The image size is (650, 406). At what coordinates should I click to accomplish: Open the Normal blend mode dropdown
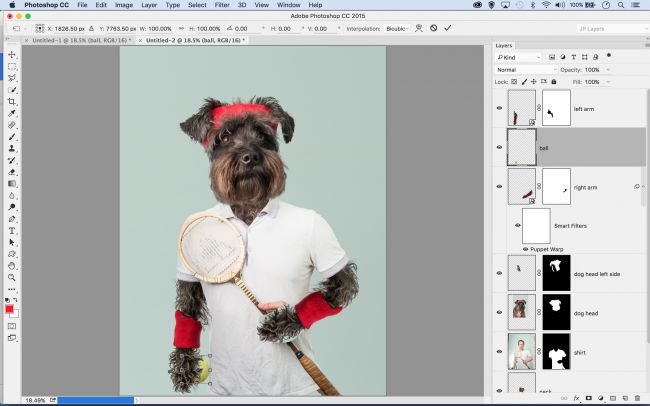tap(527, 70)
